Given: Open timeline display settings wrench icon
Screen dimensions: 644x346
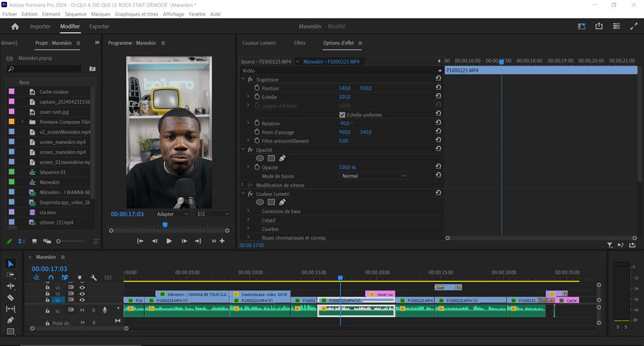Looking at the screenshot, I should coord(94,278).
